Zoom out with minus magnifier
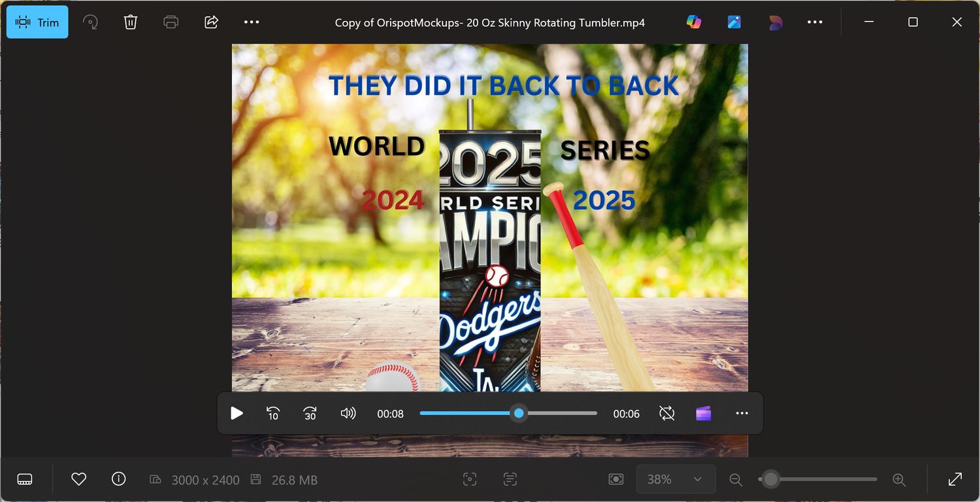The width and height of the screenshot is (980, 502). click(736, 480)
